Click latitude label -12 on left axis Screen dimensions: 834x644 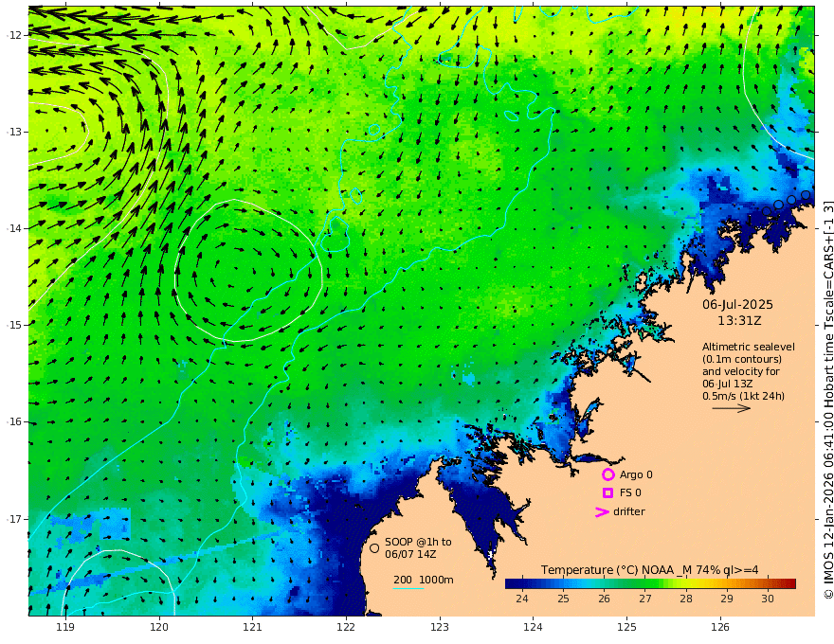(x=15, y=35)
